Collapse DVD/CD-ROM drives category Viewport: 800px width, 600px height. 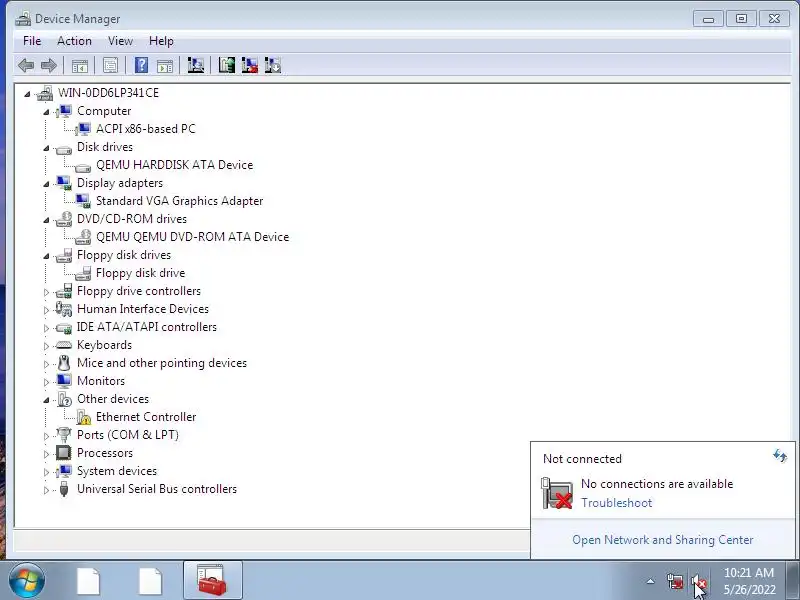(x=46, y=220)
